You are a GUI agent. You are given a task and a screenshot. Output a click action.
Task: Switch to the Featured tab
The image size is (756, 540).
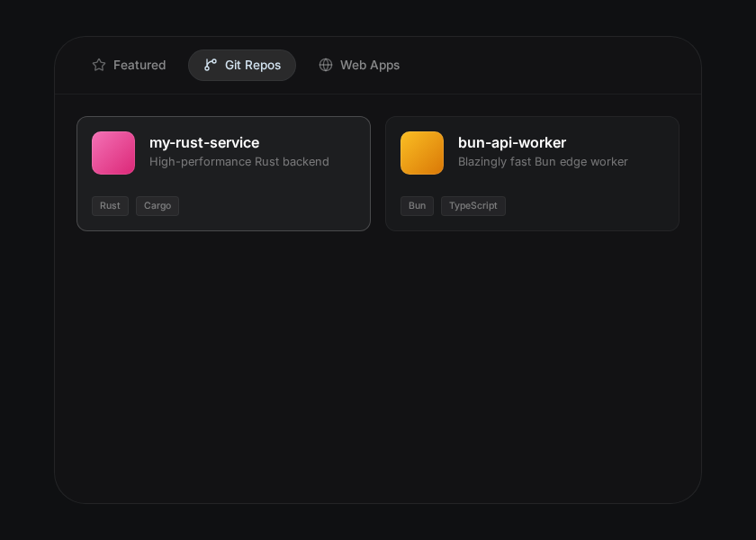coord(129,65)
